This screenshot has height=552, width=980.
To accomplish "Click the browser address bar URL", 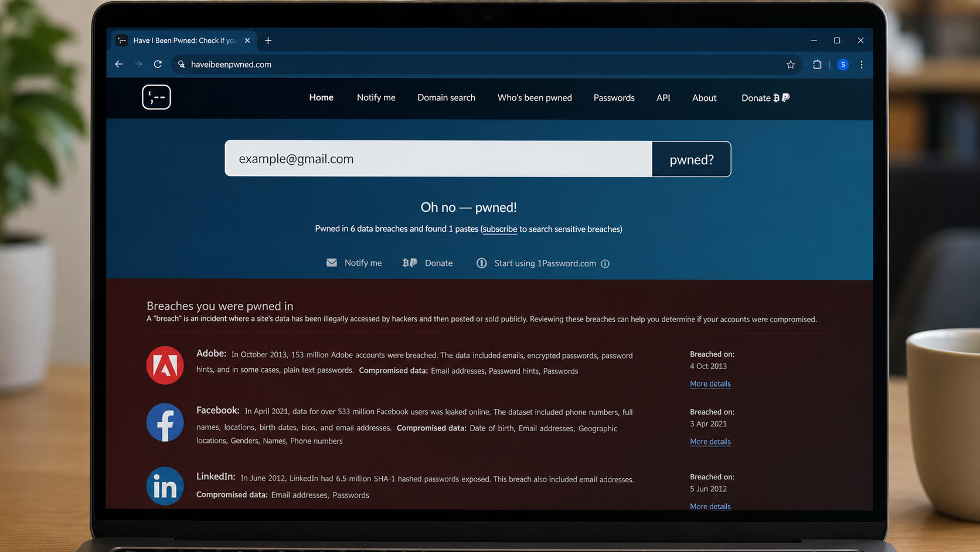I will point(231,65).
